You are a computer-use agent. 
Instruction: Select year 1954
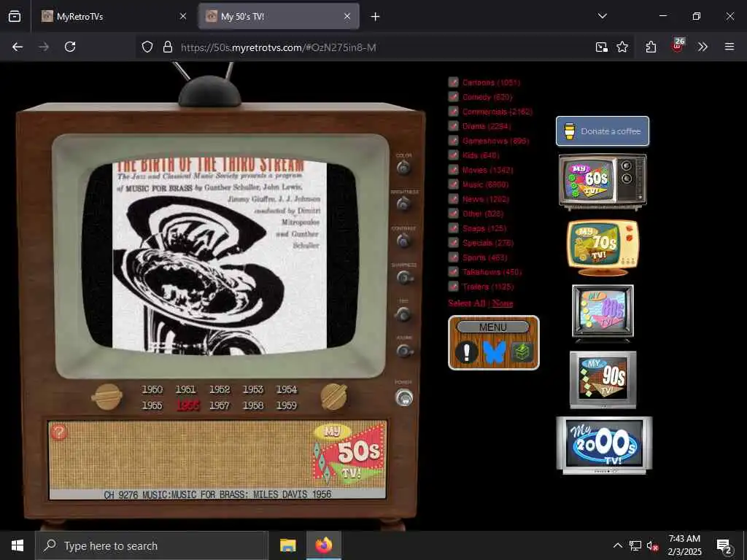coord(287,389)
